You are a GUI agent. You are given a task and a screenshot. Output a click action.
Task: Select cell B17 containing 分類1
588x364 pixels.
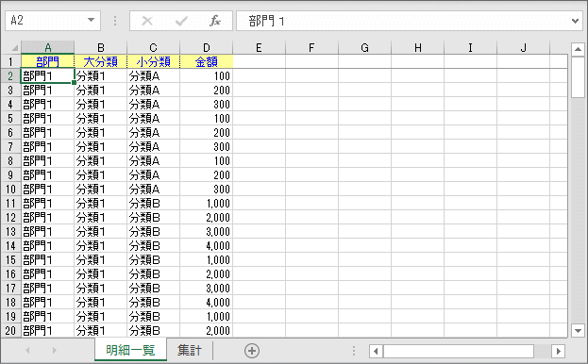(x=100, y=288)
